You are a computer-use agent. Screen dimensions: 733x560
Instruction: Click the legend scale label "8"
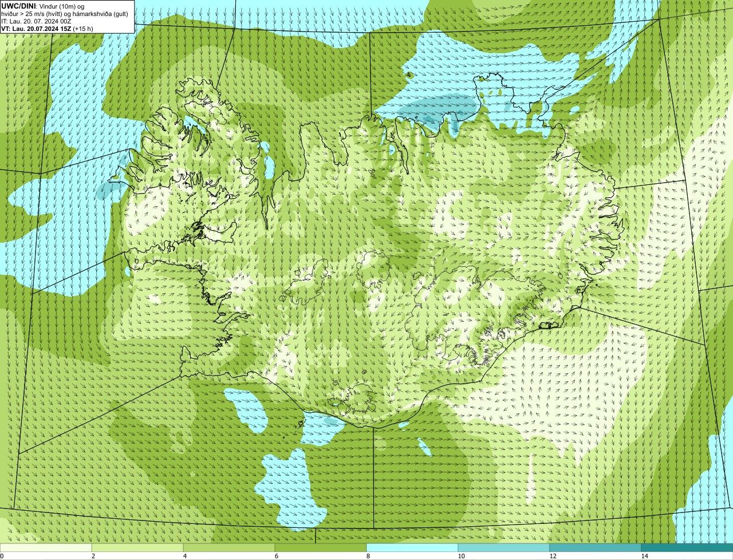tap(368, 556)
